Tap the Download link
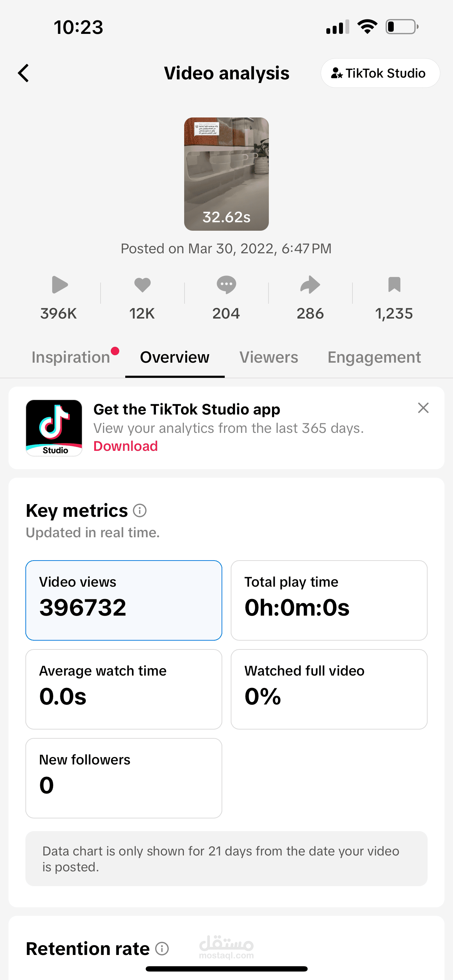This screenshot has height=980, width=453. point(126,446)
